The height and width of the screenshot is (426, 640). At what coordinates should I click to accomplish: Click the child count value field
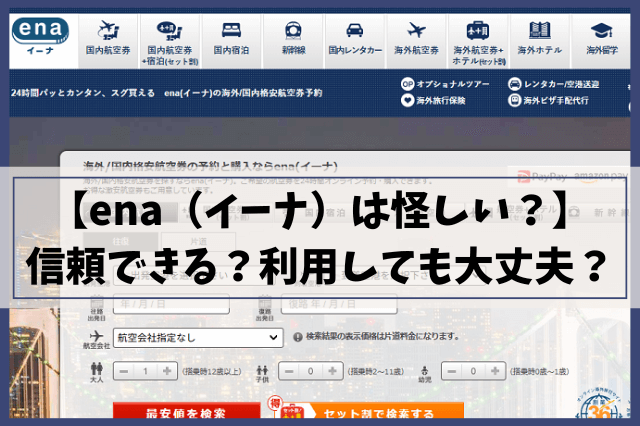pyautogui.click(x=311, y=371)
